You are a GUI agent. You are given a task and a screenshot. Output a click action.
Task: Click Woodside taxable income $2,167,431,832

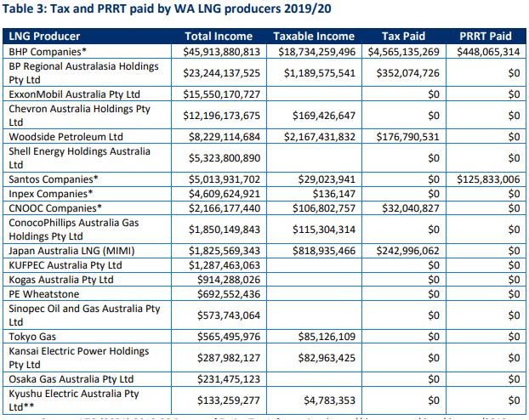[320, 137]
